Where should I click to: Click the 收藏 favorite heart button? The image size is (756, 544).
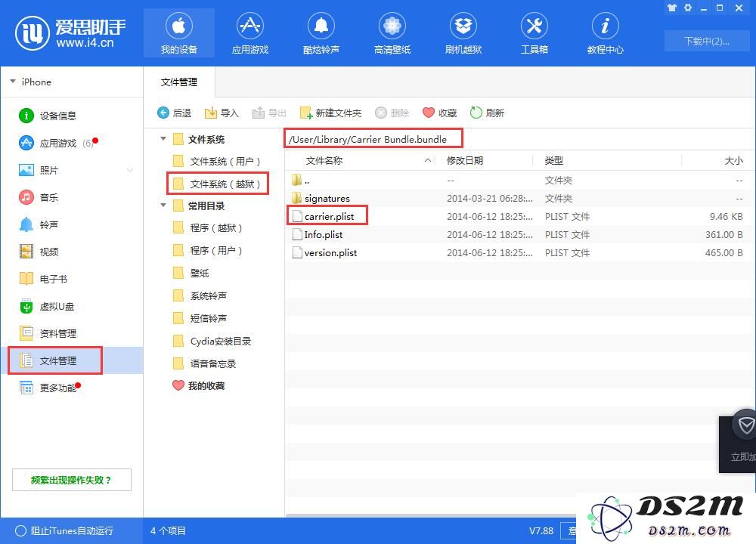tap(440, 113)
